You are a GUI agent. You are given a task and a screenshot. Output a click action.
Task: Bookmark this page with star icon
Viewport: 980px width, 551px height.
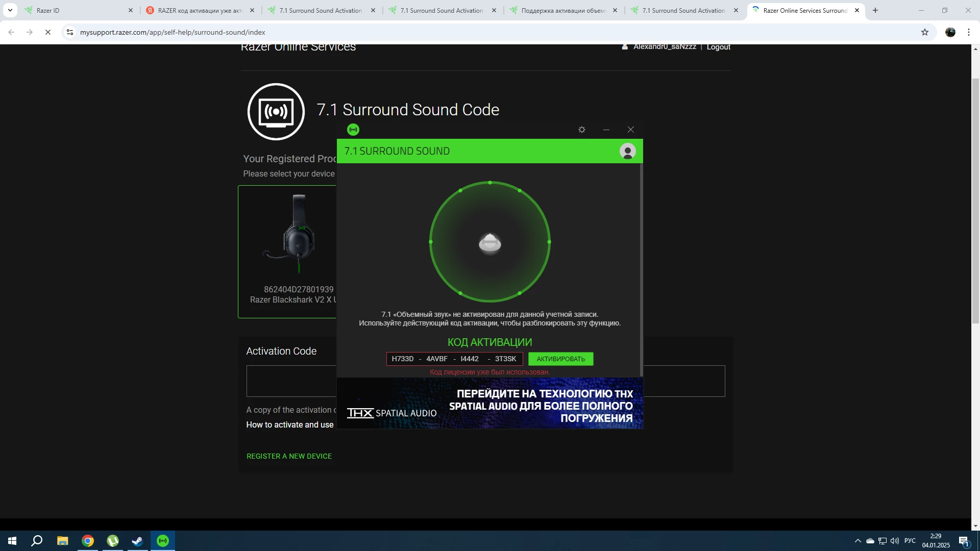click(x=925, y=32)
